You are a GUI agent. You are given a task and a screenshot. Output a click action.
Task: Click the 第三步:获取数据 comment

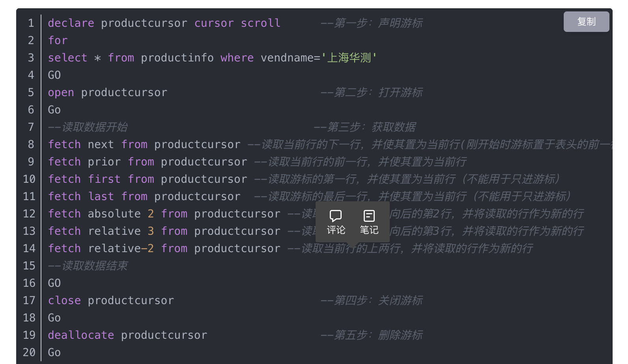[x=365, y=127]
